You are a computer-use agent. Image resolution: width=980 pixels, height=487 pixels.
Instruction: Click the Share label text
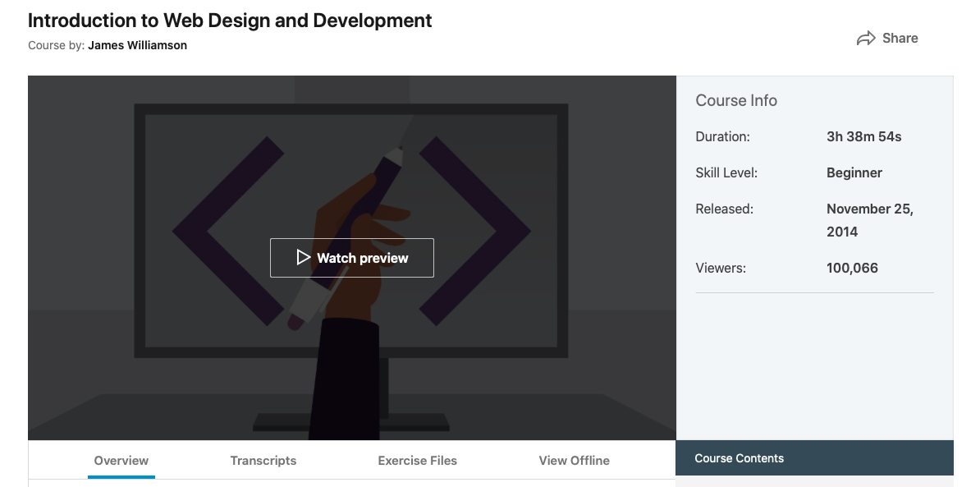(x=900, y=38)
